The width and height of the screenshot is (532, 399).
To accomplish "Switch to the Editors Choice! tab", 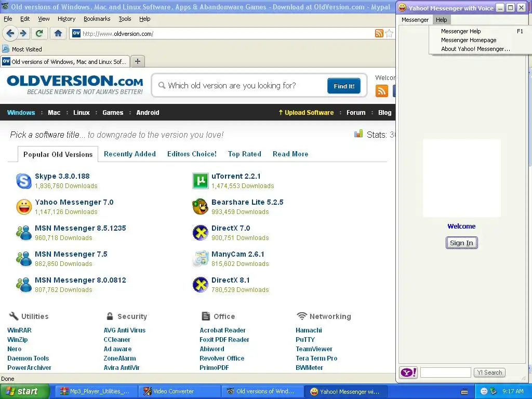I will [x=192, y=154].
